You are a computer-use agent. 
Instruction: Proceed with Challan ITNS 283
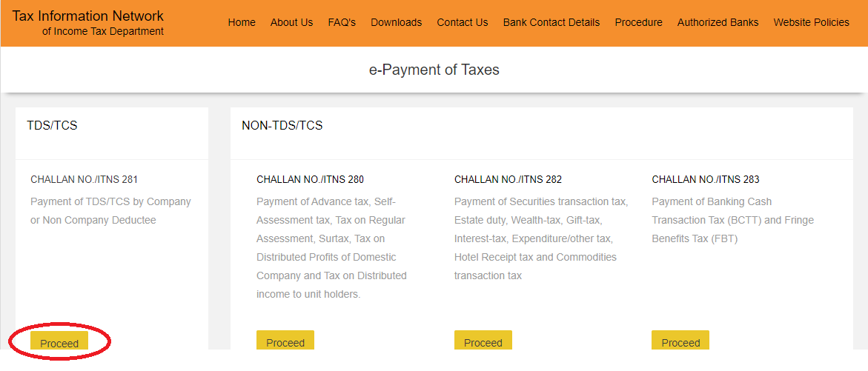click(680, 340)
